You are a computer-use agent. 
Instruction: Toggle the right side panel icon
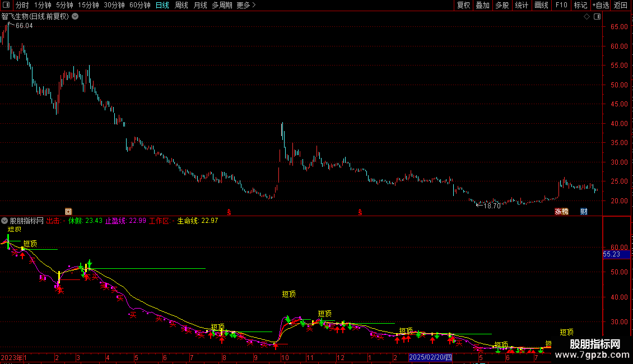coord(597,17)
